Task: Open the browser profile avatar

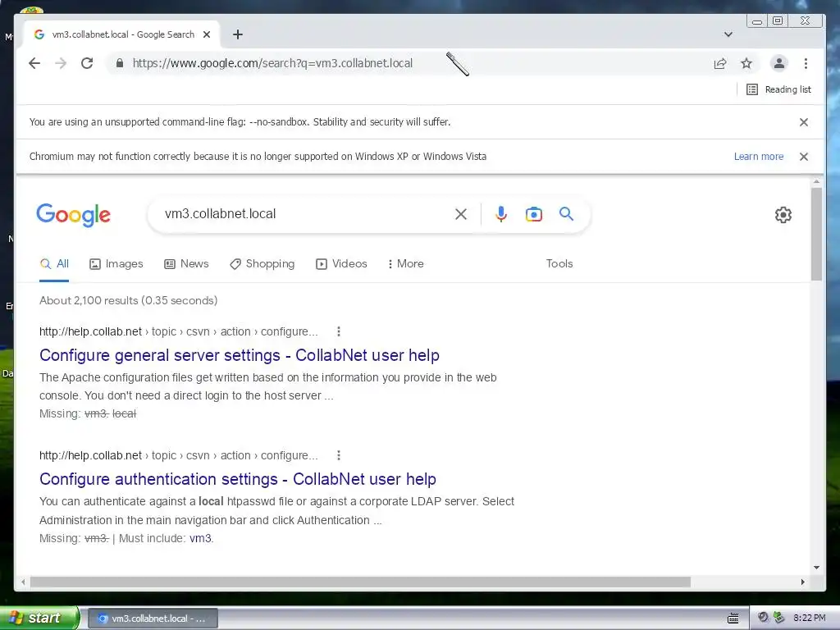Action: click(779, 63)
